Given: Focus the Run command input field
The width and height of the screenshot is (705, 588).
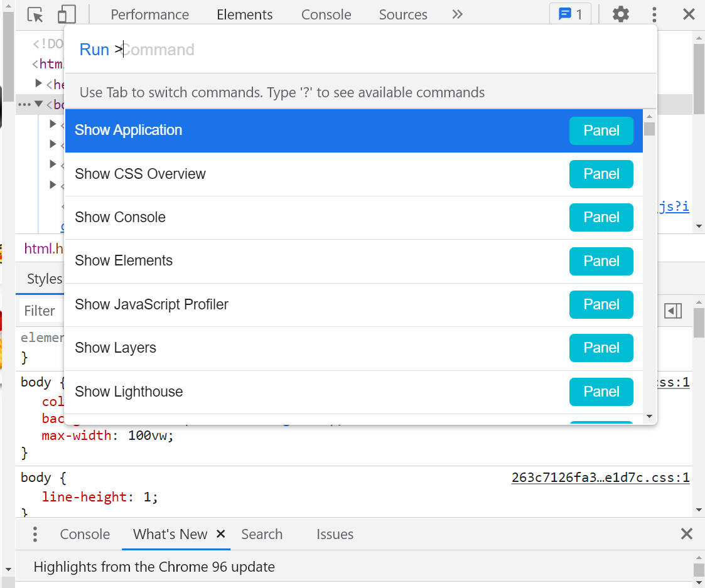Looking at the screenshot, I should [x=360, y=50].
